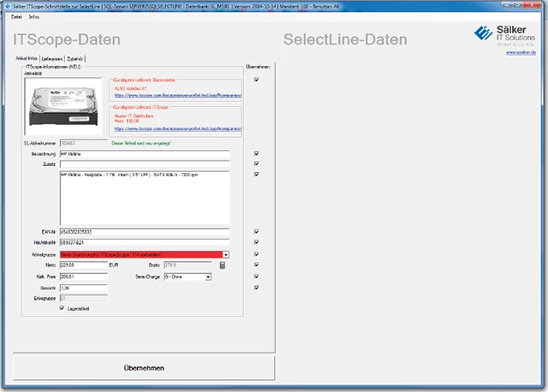
Task: Open the ALSO supplier ITScope link
Action: click(x=178, y=95)
